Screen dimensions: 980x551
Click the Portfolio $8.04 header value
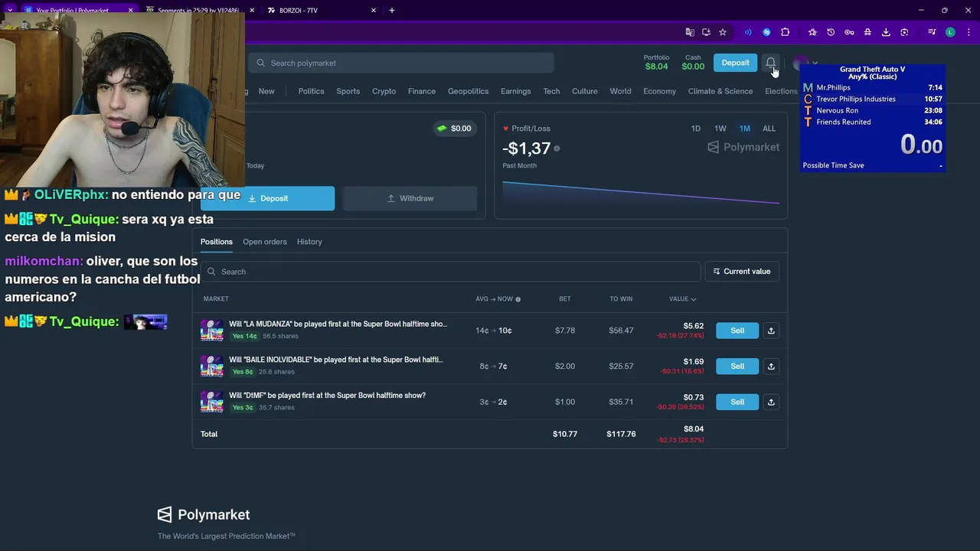[656, 63]
